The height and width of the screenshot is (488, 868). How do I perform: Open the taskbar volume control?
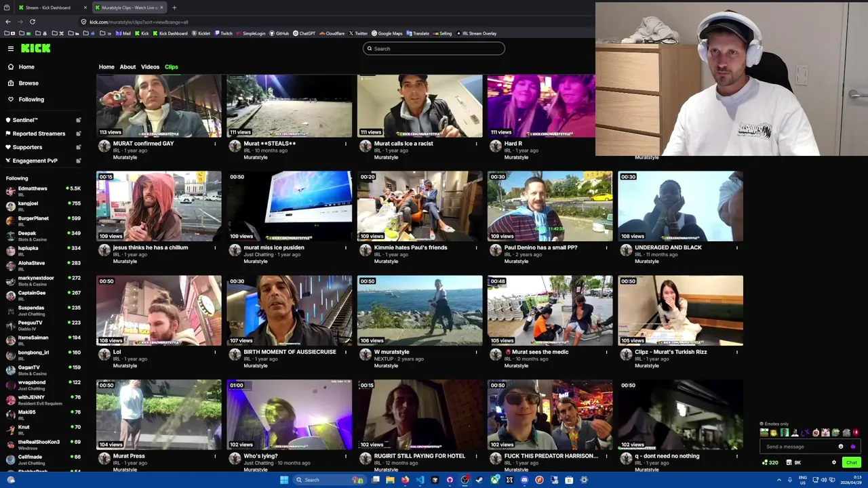[x=823, y=480]
